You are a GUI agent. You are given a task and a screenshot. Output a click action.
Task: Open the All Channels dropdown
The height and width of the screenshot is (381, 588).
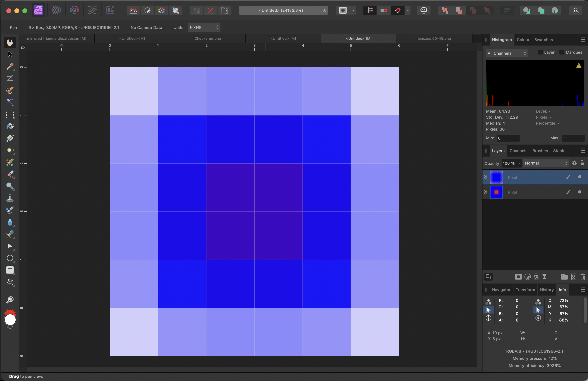point(506,53)
